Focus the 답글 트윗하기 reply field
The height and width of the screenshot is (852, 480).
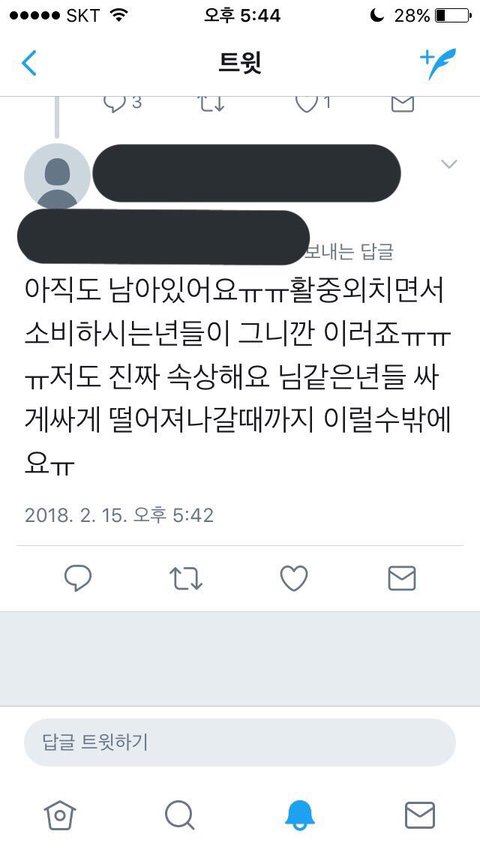pos(240,742)
